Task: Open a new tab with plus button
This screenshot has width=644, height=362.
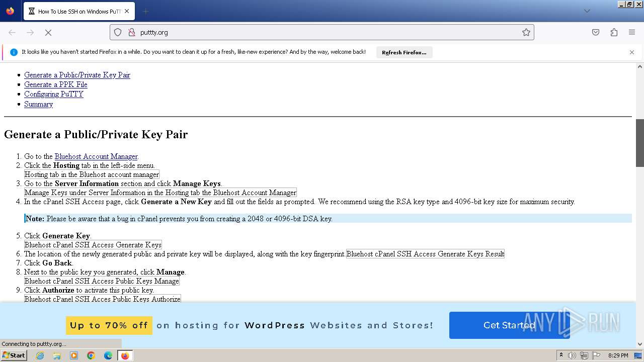Action: (x=145, y=11)
